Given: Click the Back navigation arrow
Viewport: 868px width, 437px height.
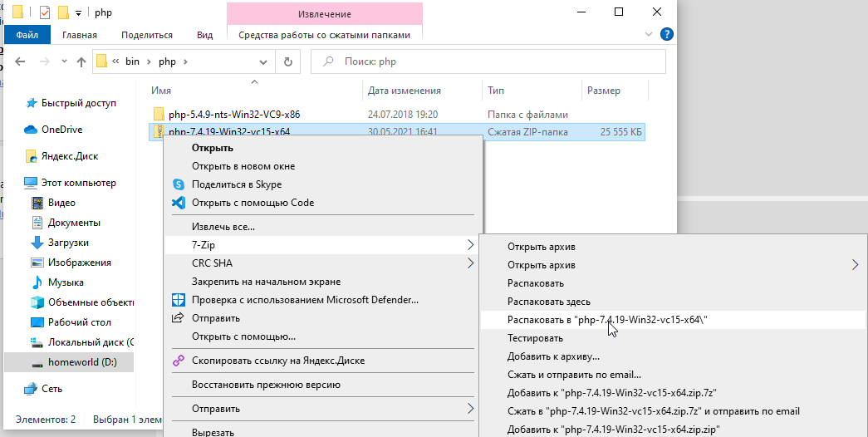Looking at the screenshot, I should [22, 61].
